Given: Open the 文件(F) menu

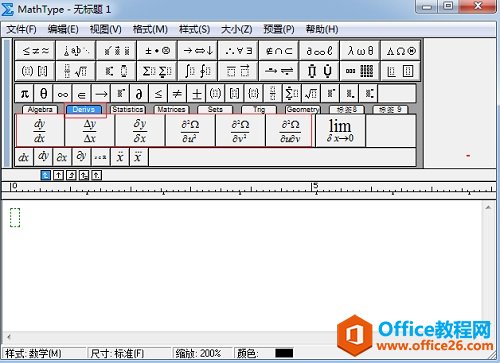Looking at the screenshot, I should (21, 30).
